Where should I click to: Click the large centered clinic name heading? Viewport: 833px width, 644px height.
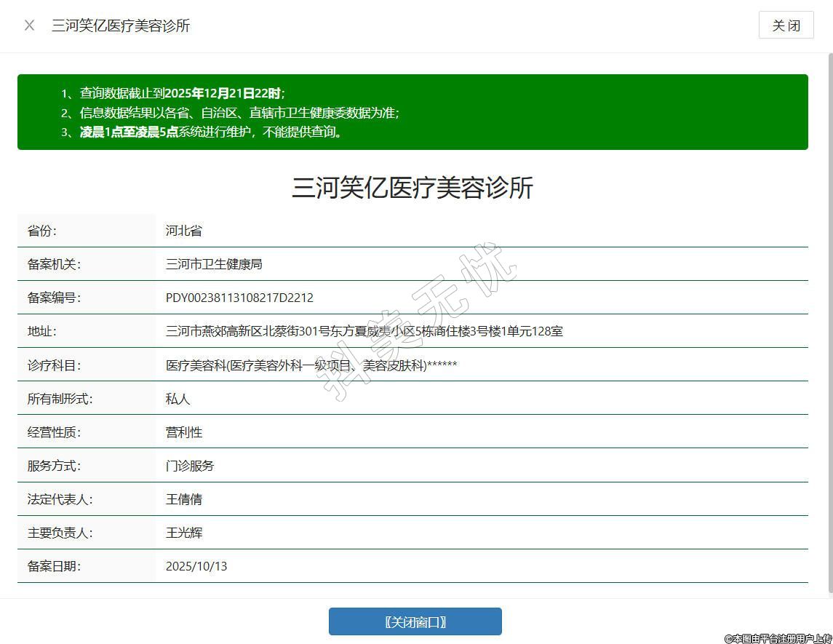coord(412,188)
